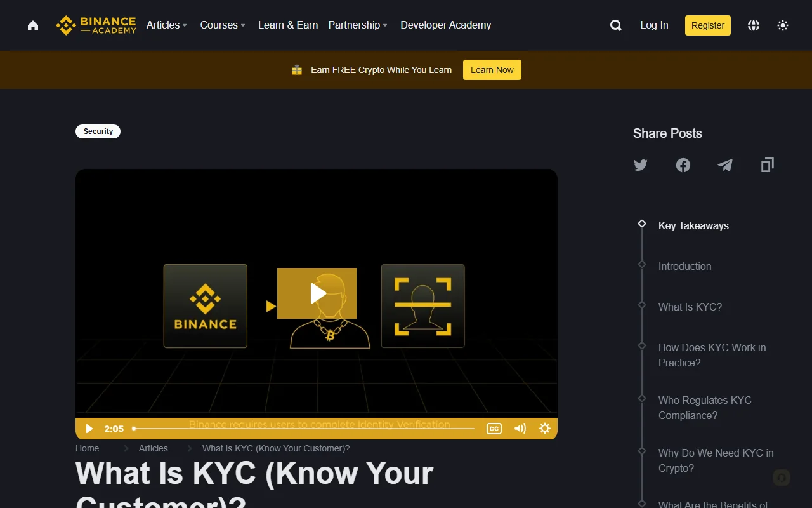Jump to Introduction section
This screenshot has height=508, width=812.
pos(685,266)
